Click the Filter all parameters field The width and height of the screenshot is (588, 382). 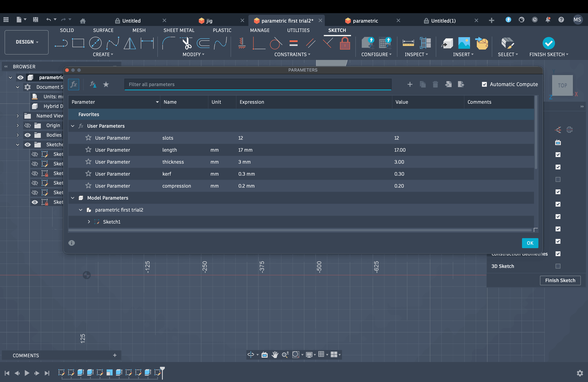pos(257,84)
